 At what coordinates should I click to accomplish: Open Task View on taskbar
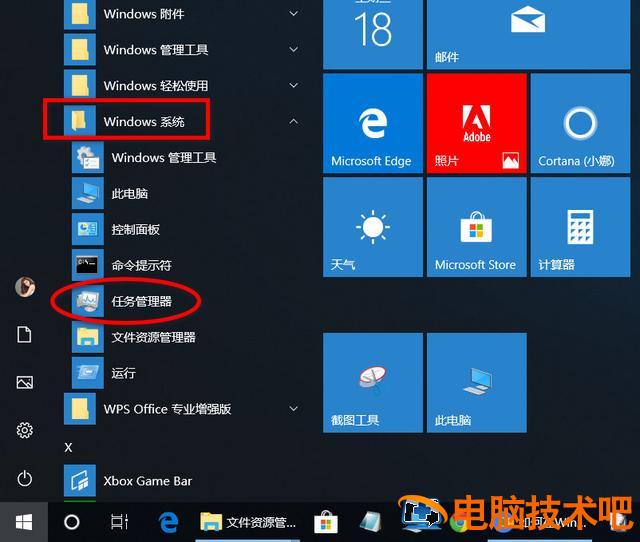coord(120,522)
